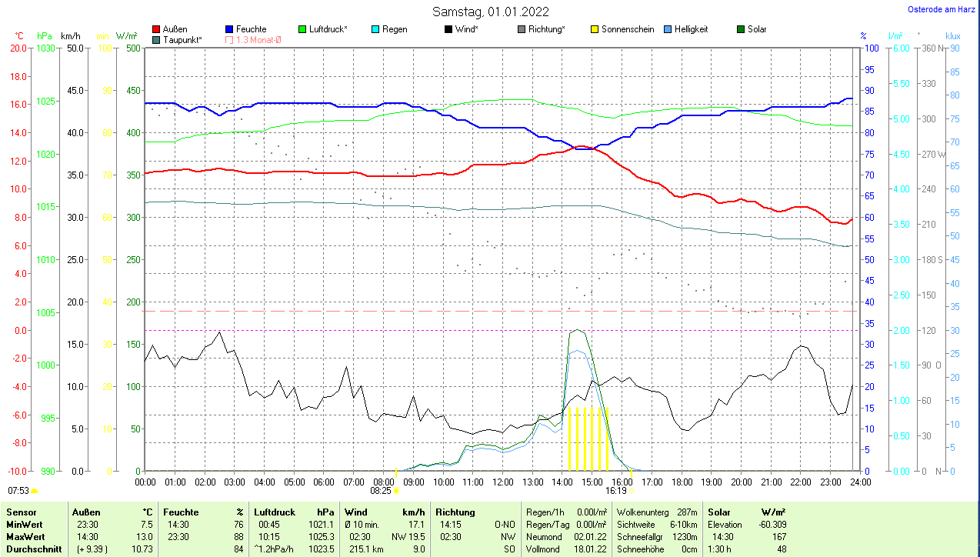The height and width of the screenshot is (557, 980).
Task: Click the dark green Solar legend square
Action: click(x=741, y=29)
